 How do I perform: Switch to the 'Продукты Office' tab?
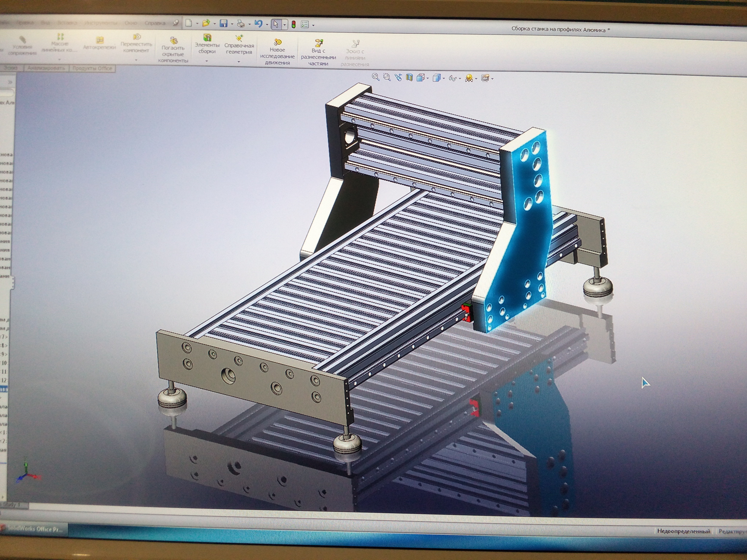click(x=92, y=68)
